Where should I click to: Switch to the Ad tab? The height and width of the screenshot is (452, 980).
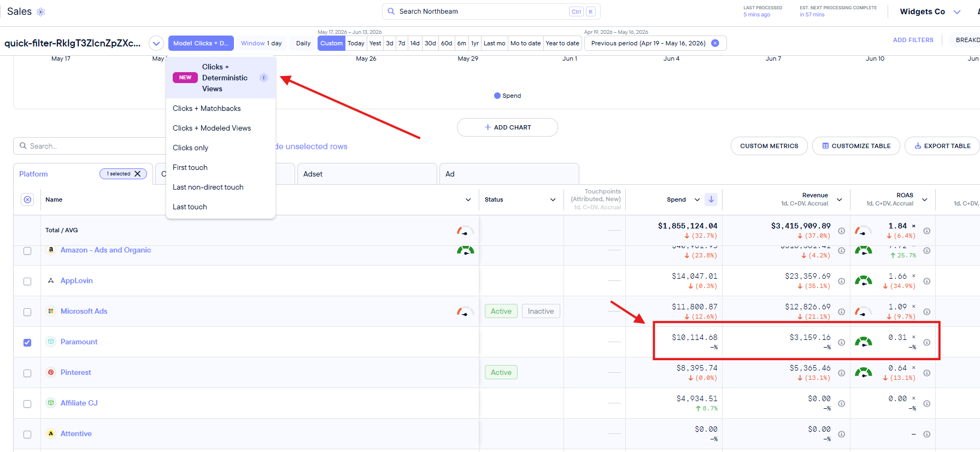point(509,174)
